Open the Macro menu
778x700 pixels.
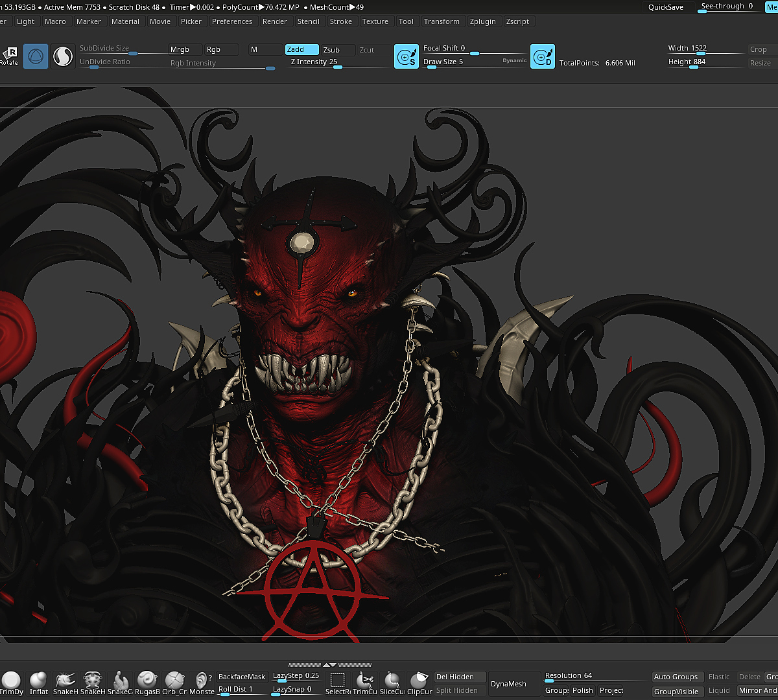click(55, 21)
